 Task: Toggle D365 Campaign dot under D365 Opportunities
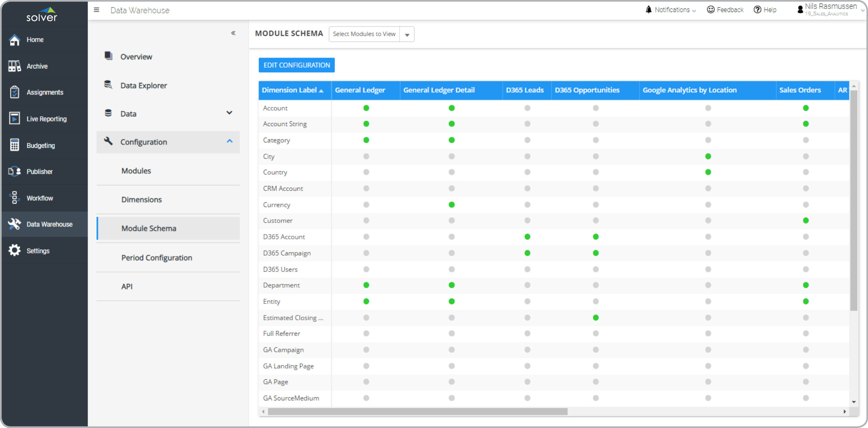[596, 253]
